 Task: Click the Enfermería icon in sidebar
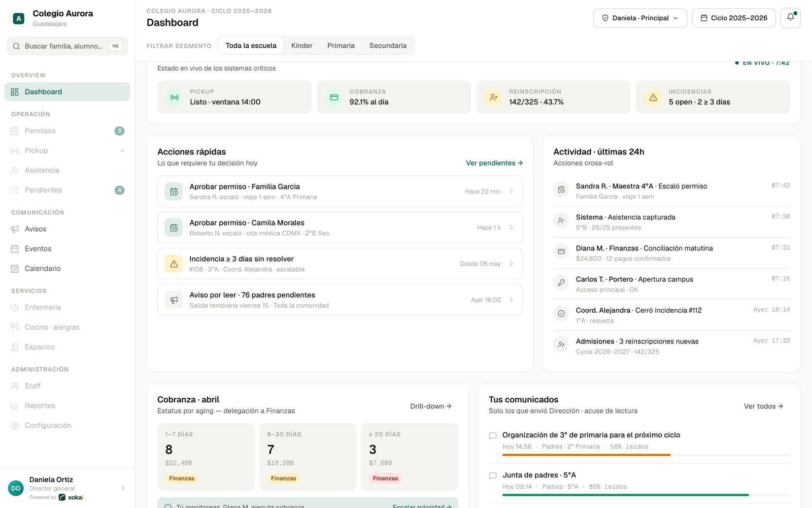point(15,308)
